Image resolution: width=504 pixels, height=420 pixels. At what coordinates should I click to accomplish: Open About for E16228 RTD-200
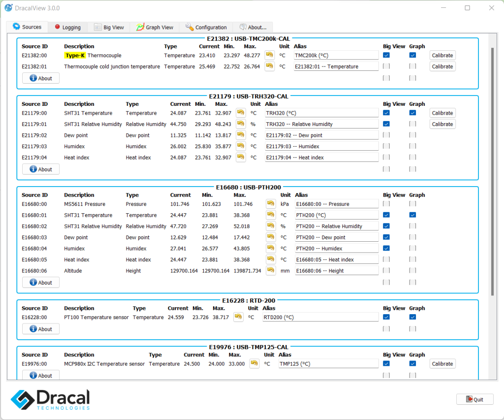[41, 329]
